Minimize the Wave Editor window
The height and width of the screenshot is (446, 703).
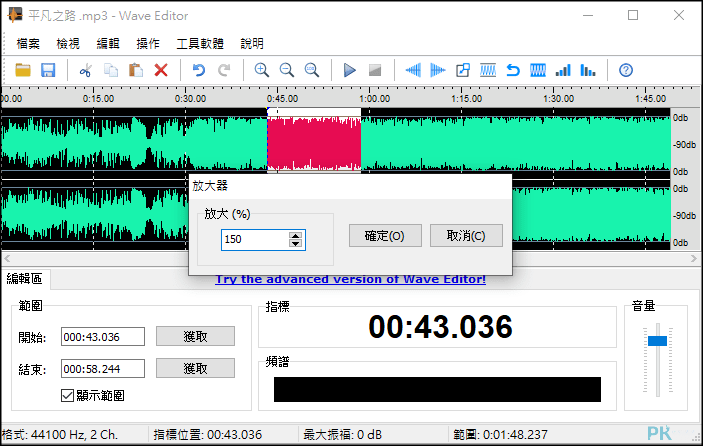coord(588,15)
